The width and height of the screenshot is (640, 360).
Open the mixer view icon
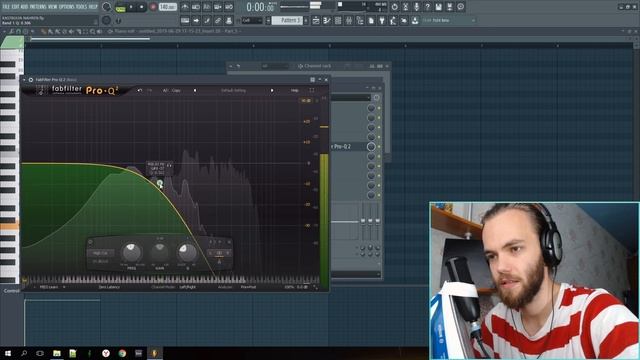(349, 20)
